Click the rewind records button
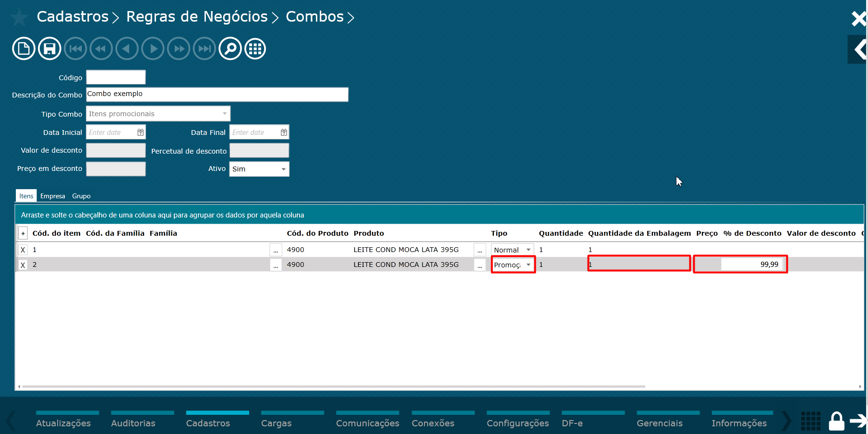Viewport: 868px width, 434px height. [x=101, y=48]
